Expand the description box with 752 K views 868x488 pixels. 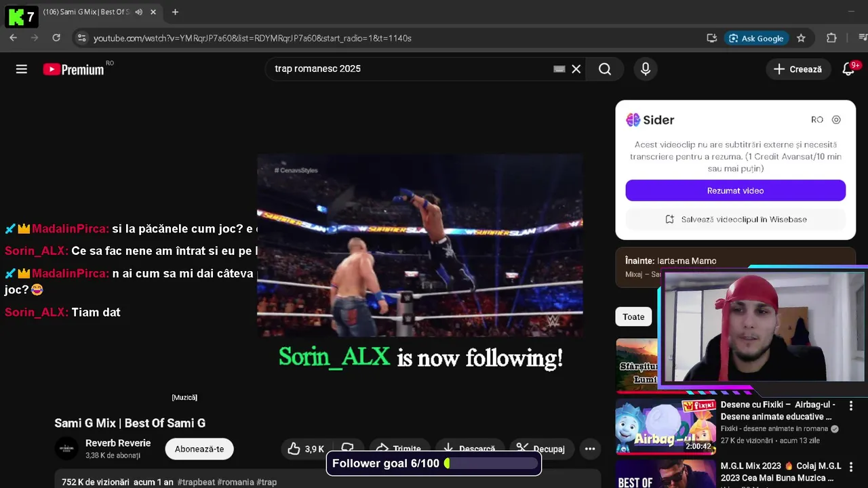pyautogui.click(x=328, y=479)
